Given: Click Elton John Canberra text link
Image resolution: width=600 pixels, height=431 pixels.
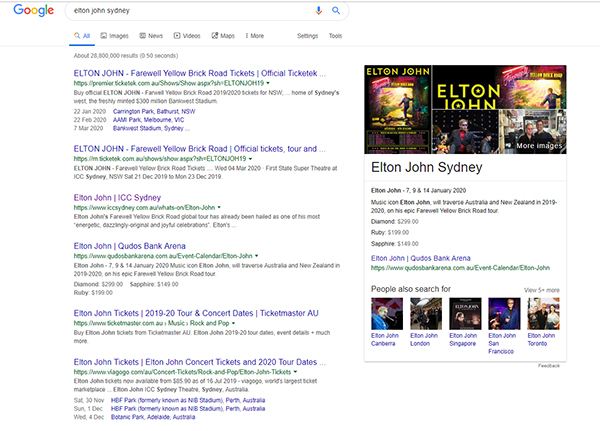Looking at the screenshot, I should [385, 340].
